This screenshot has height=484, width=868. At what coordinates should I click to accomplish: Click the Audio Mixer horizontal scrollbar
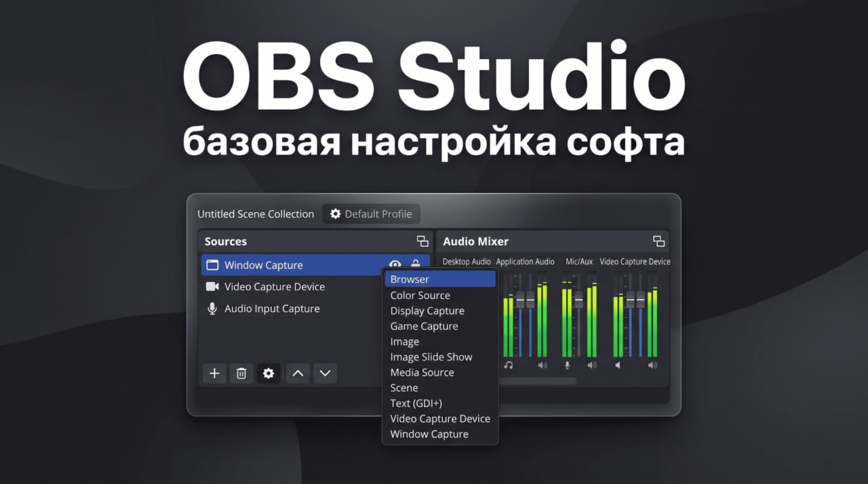[538, 381]
